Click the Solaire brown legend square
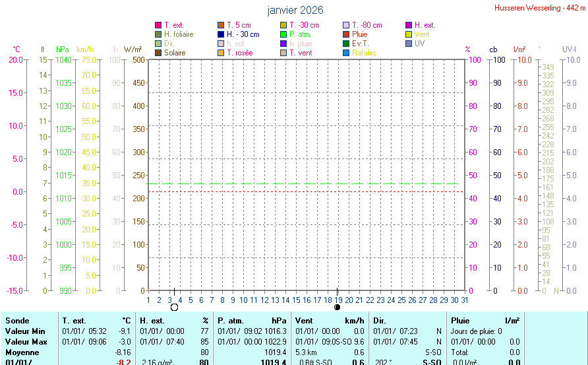Viewport: 588px width, 365px height. (158, 53)
